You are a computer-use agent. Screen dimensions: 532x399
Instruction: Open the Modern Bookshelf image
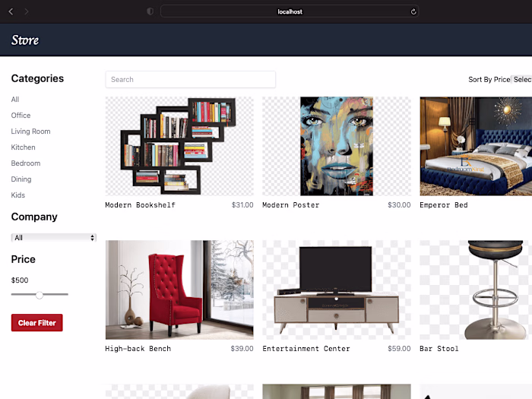(179, 146)
